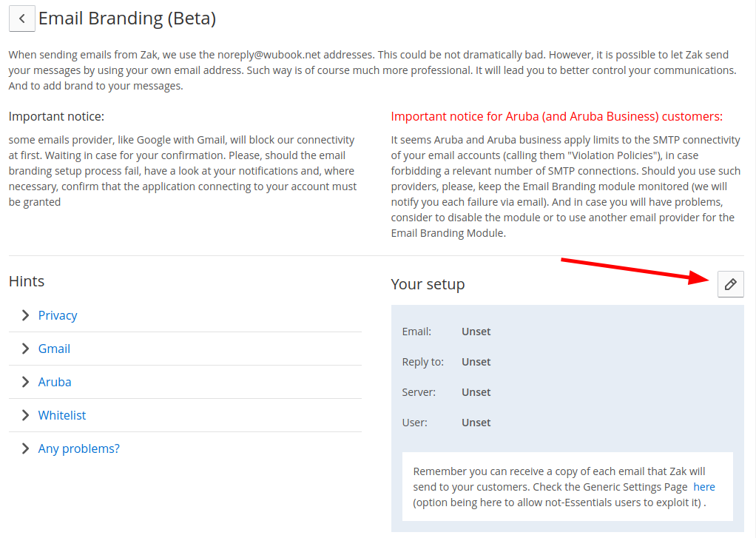Click the Server Unset value
This screenshot has width=756, height=538.
click(476, 392)
